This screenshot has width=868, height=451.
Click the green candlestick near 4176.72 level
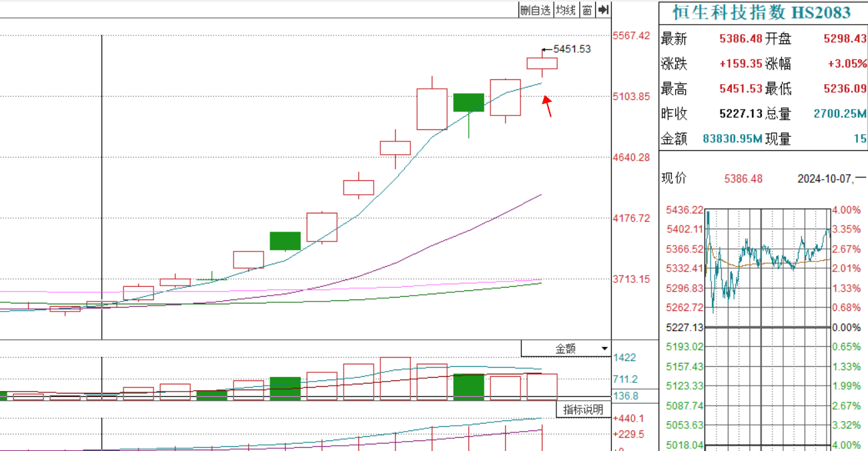pos(285,241)
